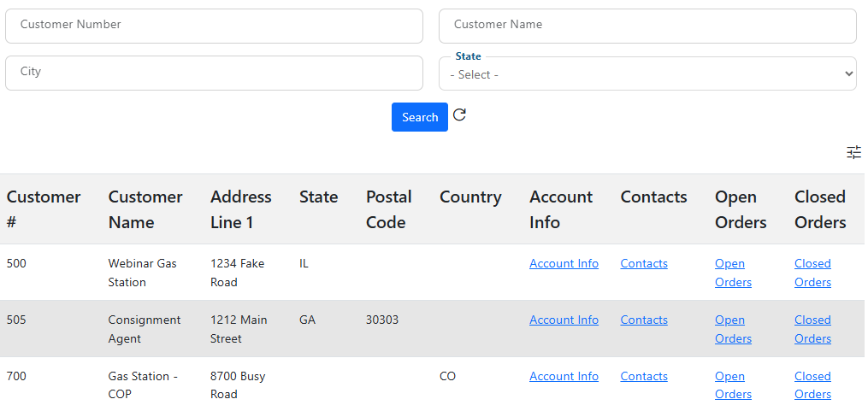Show Closed Orders for customer 505
The width and height of the screenshot is (868, 411).
(x=812, y=329)
